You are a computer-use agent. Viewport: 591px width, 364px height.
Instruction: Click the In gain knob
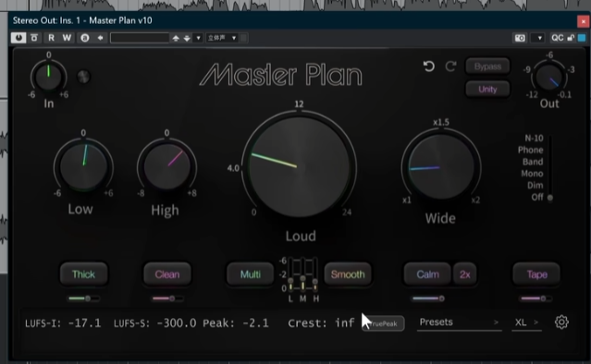(x=48, y=77)
